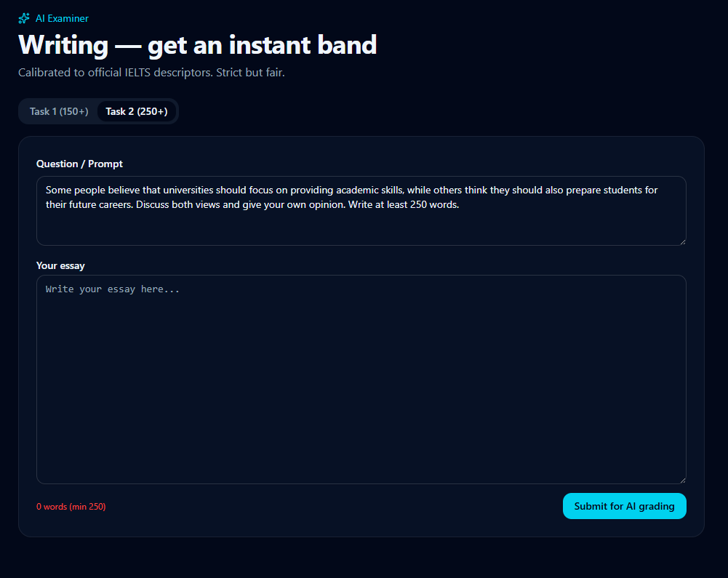Image resolution: width=728 pixels, height=578 pixels.
Task: Click inside the essay writing area
Action: (x=361, y=380)
